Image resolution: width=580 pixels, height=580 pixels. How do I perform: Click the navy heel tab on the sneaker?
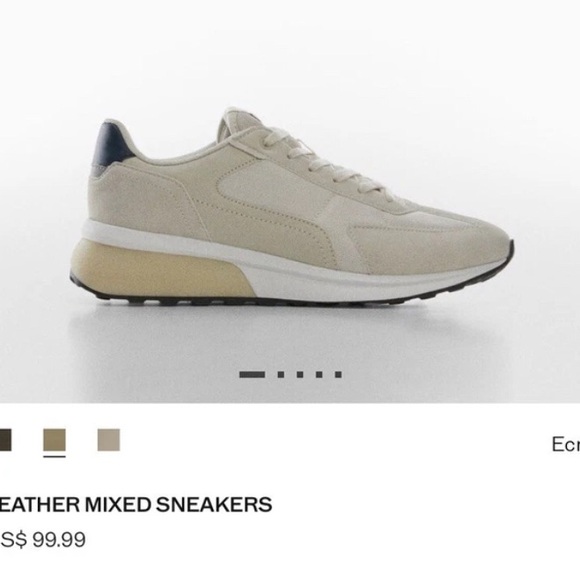[x=110, y=145]
